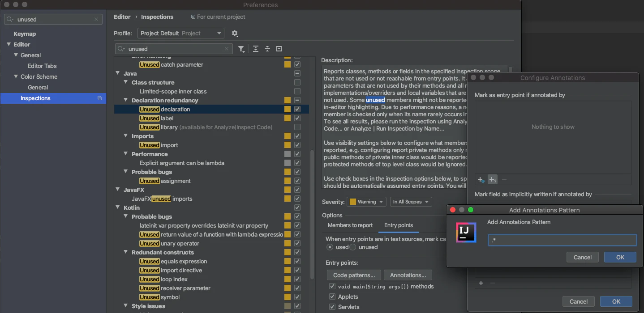This screenshot has height=313, width=644.
Task: Collapse the Declaration redundancy group
Action: 126,100
